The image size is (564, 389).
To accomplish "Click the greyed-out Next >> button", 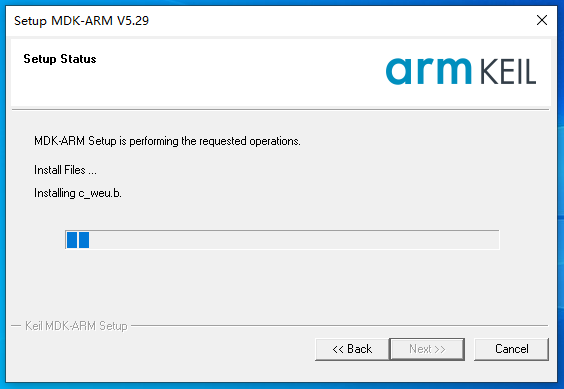I will pos(427,349).
